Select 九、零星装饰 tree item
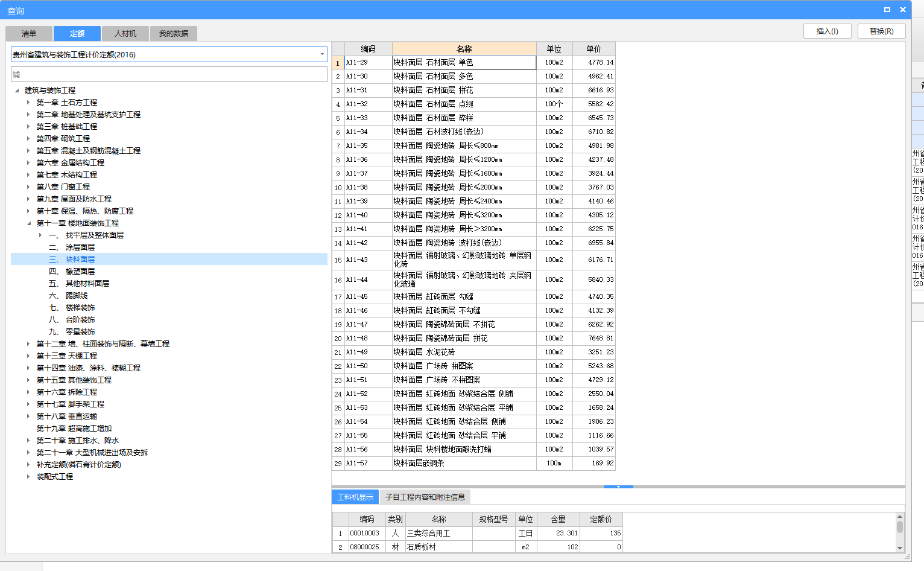This screenshot has height=571, width=924. point(72,332)
